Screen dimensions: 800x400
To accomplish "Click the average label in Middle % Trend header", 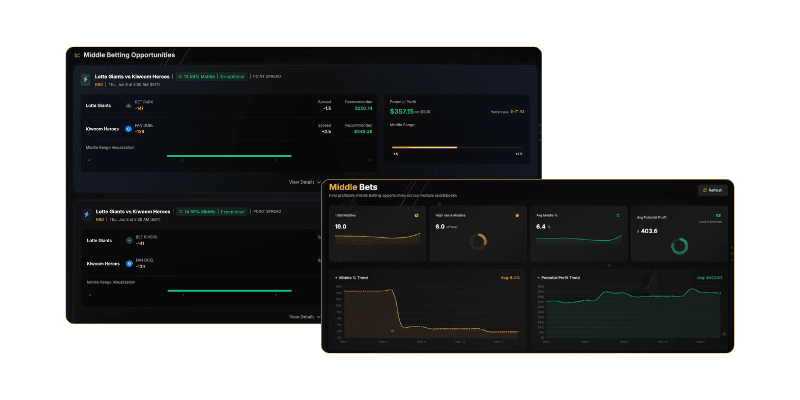I will coord(510,278).
